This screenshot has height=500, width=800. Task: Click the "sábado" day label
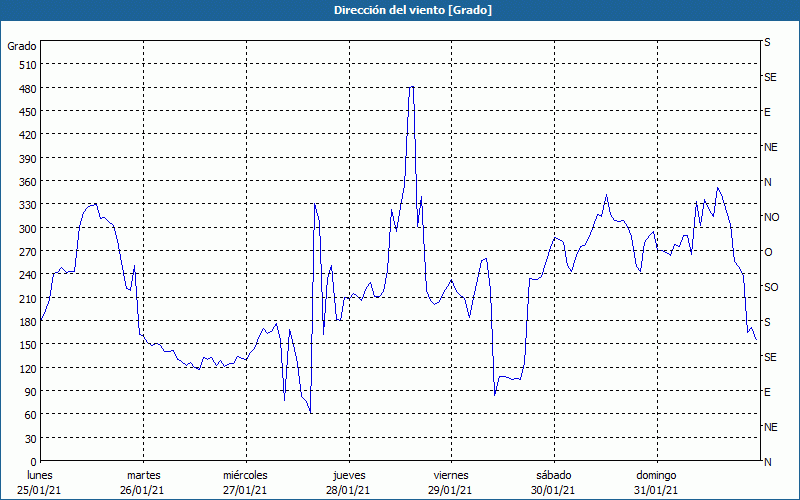tap(554, 475)
